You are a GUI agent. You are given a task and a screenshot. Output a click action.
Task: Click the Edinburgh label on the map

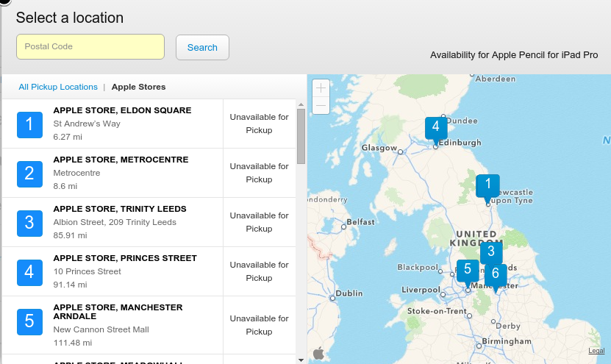coord(460,143)
